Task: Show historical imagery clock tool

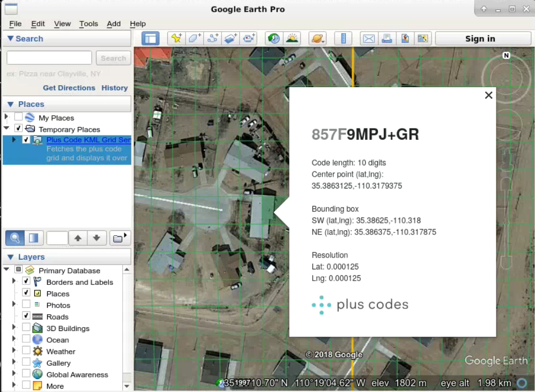Action: click(x=273, y=39)
